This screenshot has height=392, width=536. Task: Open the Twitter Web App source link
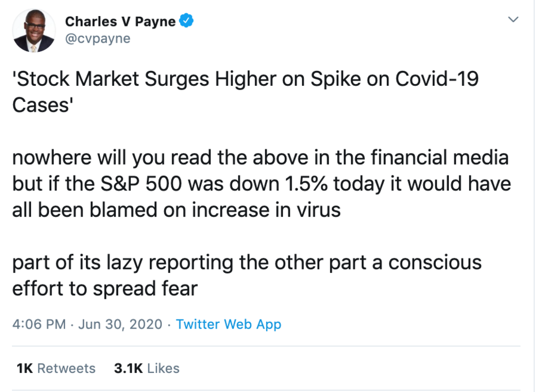point(229,325)
